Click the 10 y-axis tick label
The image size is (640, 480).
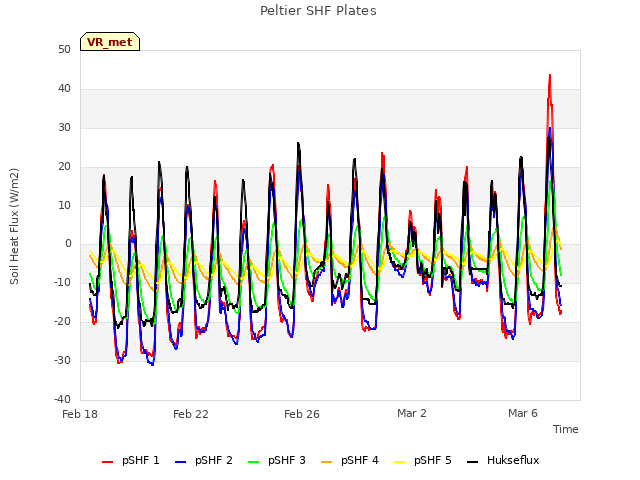point(64,206)
